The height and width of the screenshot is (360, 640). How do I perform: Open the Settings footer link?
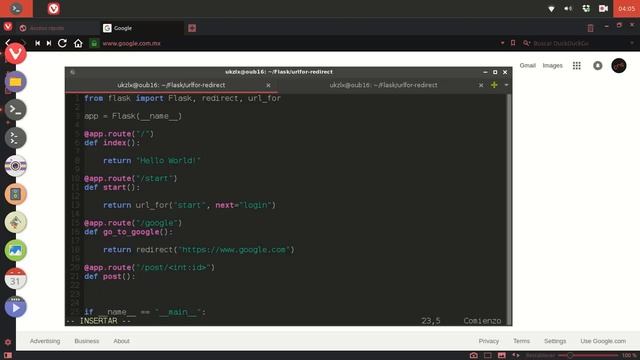point(555,341)
